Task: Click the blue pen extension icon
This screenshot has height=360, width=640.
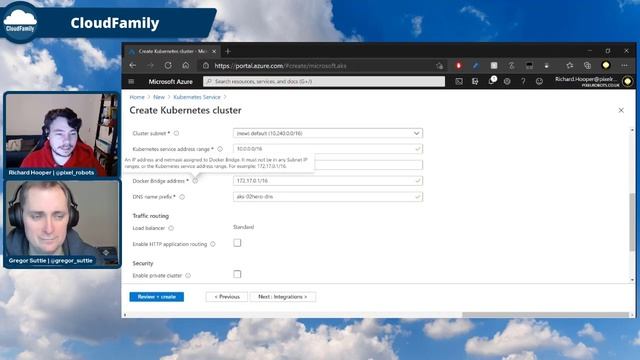Action: 476,65
